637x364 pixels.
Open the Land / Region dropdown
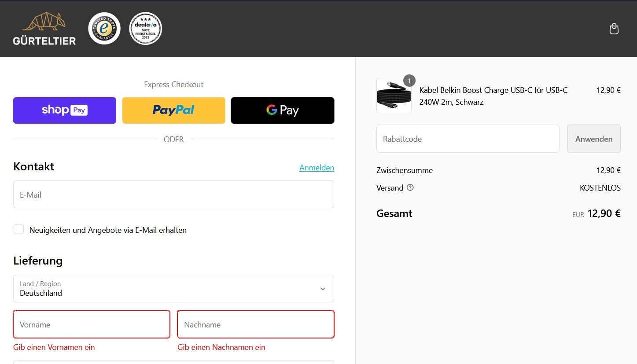(x=173, y=289)
